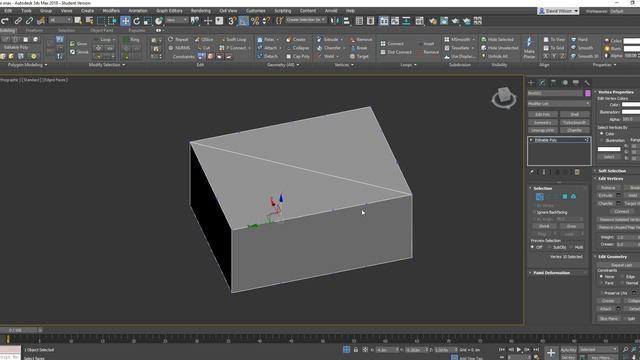This screenshot has width=640, height=360.
Task: Open the Utilities wrench tab in command panel
Action: tap(587, 83)
